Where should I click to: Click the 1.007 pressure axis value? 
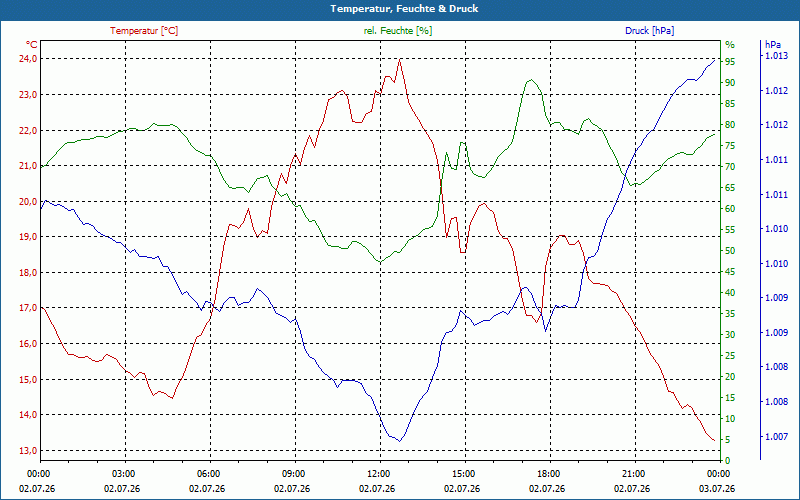coord(776,437)
